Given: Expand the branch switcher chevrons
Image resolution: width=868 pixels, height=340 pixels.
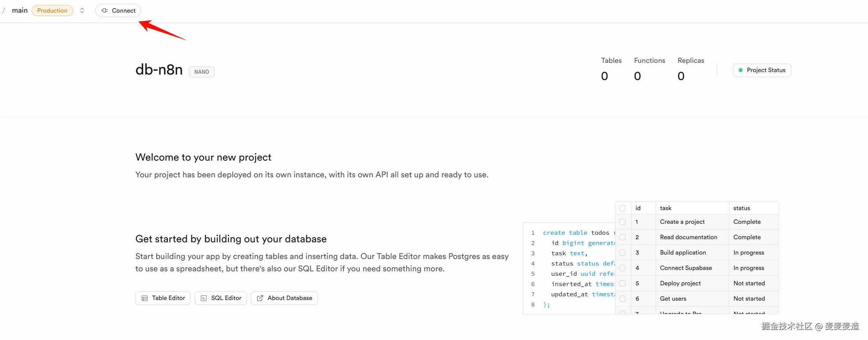Looking at the screenshot, I should coord(82,11).
